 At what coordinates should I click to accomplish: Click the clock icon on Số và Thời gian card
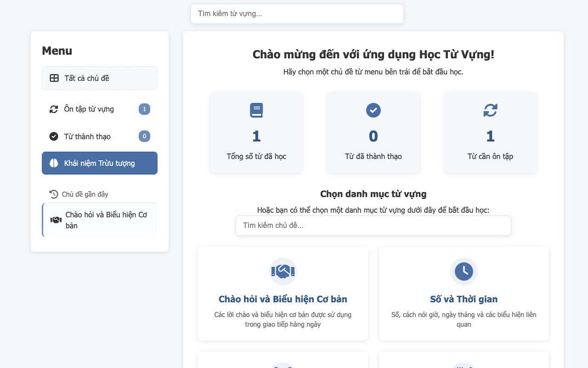point(464,271)
